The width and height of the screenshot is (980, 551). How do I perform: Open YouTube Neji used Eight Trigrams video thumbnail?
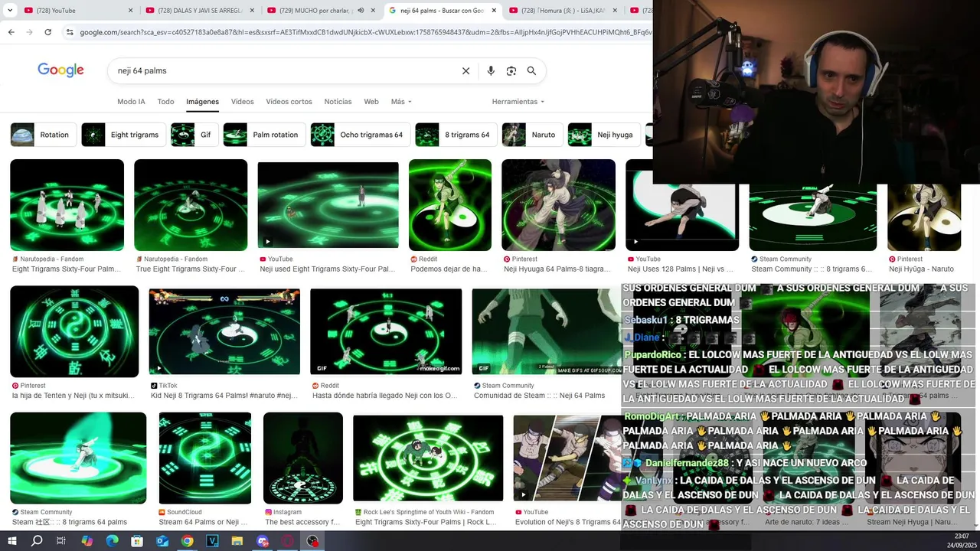[x=328, y=205]
